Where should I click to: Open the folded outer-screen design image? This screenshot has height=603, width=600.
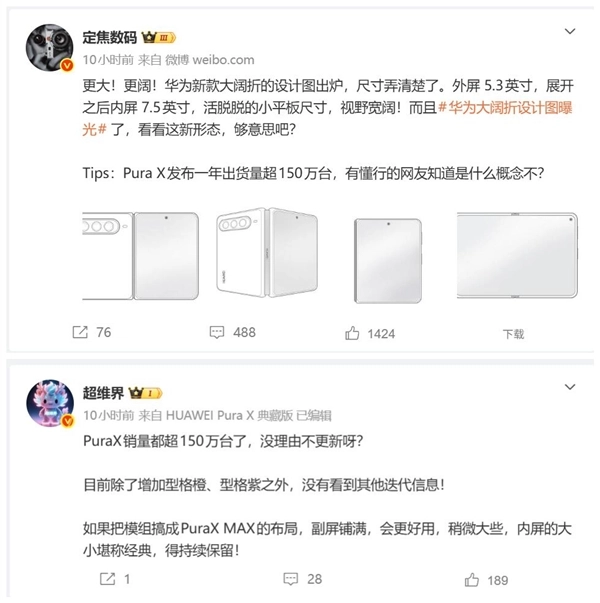coord(388,261)
